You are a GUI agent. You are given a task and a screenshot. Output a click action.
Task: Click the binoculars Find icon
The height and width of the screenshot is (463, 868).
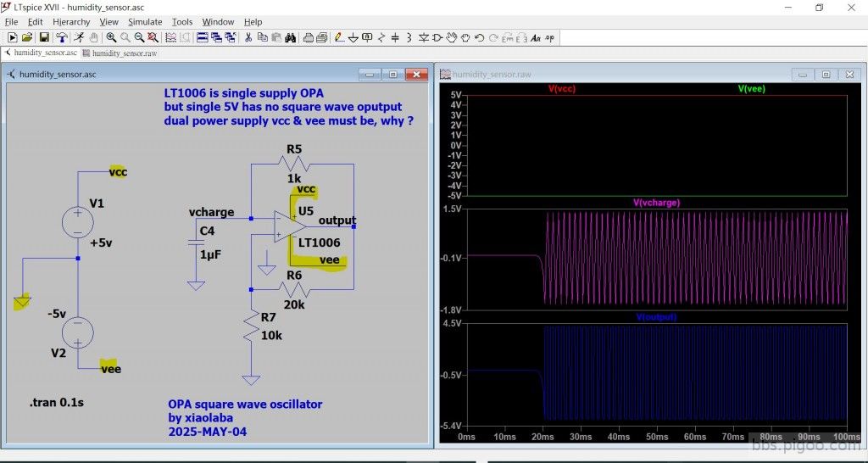291,37
